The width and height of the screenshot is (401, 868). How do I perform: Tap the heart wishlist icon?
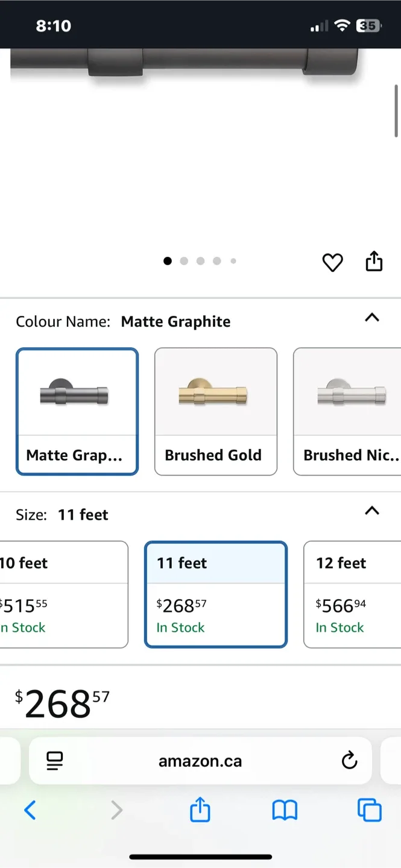[x=332, y=262]
